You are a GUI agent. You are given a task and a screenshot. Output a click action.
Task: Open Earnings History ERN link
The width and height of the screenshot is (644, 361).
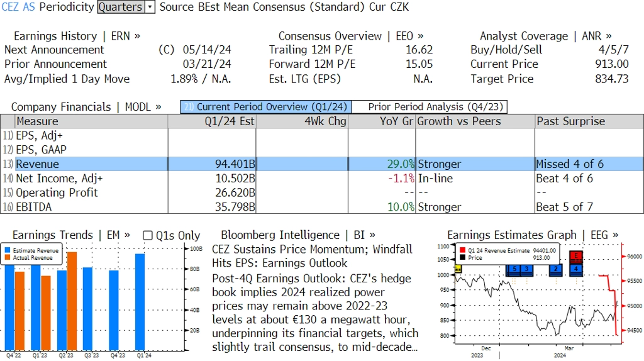pyautogui.click(x=77, y=36)
